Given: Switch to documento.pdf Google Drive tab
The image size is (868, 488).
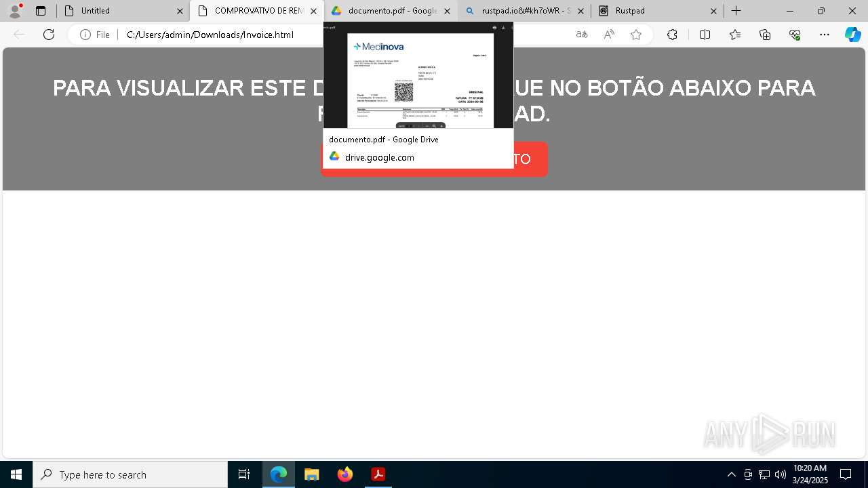Looking at the screenshot, I should coord(390,11).
